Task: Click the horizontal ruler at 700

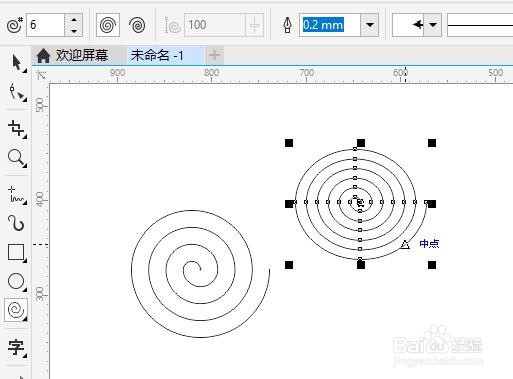Action: [x=306, y=73]
